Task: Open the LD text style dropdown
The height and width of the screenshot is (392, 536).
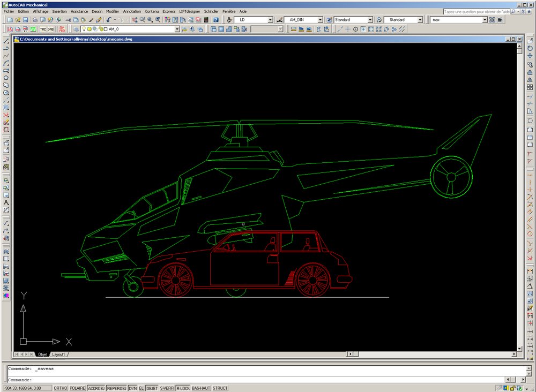Action: click(x=270, y=20)
